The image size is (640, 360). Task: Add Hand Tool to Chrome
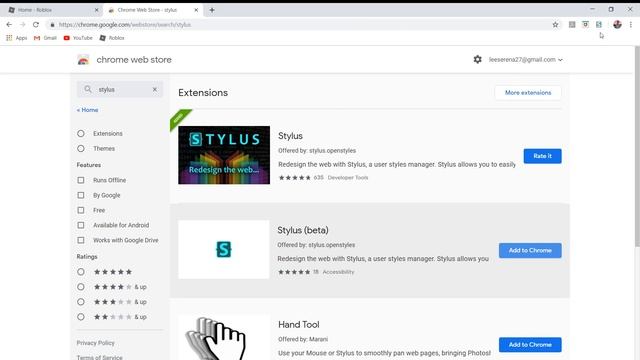[x=530, y=344]
